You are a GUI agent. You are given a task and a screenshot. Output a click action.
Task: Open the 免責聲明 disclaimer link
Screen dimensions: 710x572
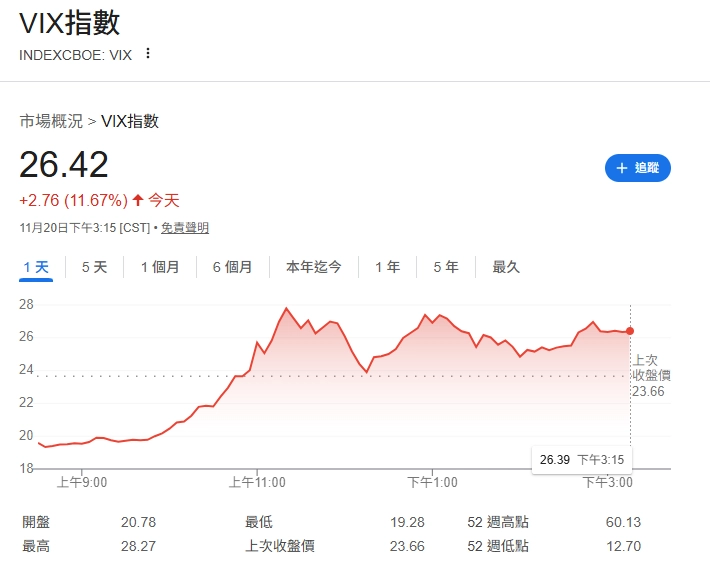point(185,227)
